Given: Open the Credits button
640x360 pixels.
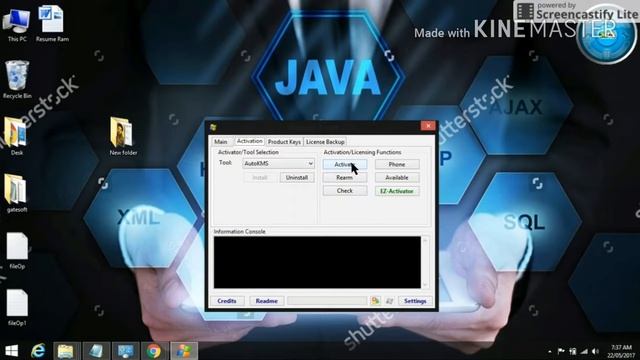Looking at the screenshot, I should pos(227,301).
